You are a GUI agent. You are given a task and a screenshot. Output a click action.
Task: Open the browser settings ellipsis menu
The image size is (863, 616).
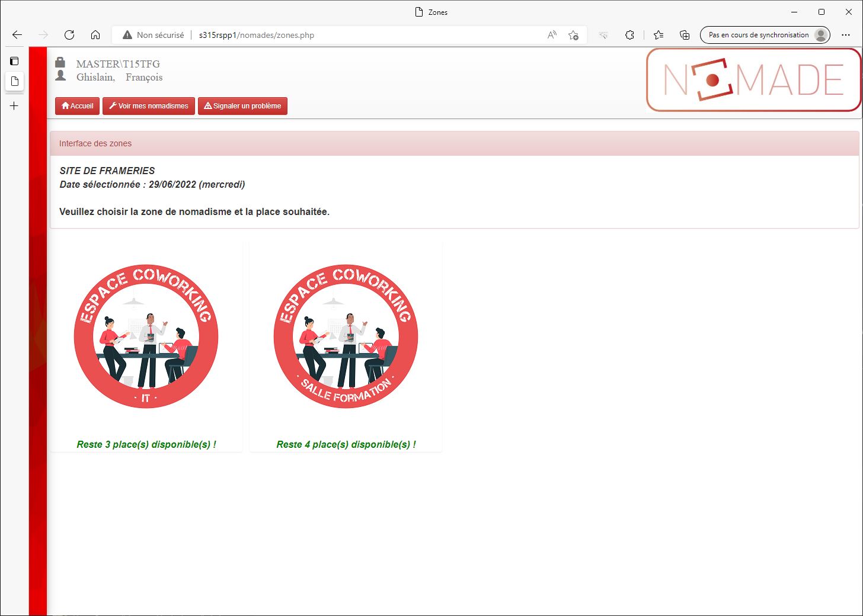(x=846, y=35)
